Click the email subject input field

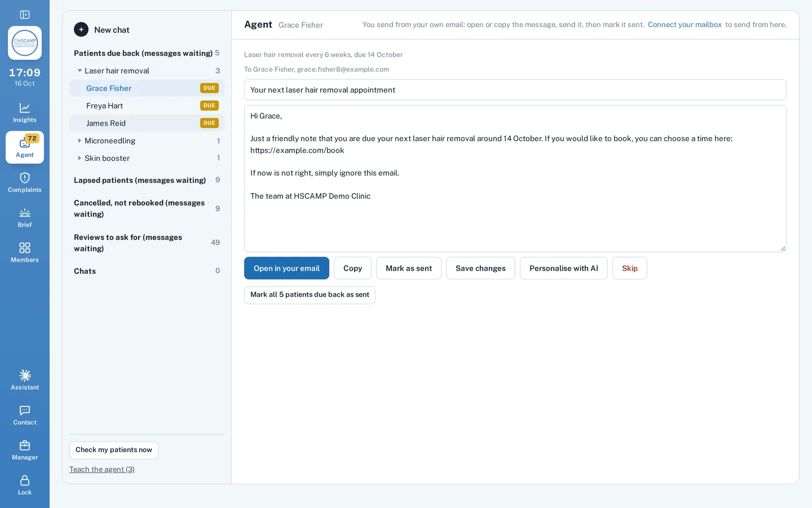pos(515,90)
